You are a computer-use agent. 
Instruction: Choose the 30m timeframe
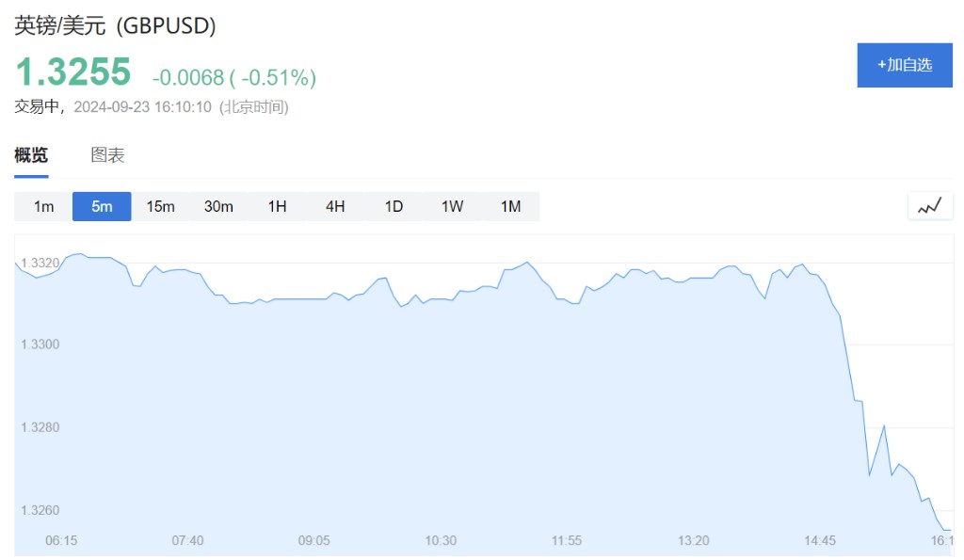click(x=218, y=206)
